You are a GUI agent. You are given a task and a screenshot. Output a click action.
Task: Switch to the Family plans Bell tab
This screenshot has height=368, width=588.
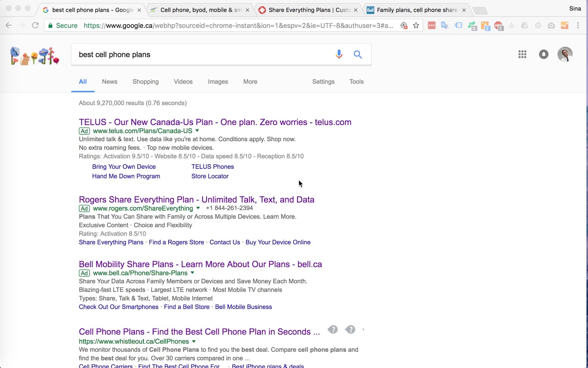point(417,10)
